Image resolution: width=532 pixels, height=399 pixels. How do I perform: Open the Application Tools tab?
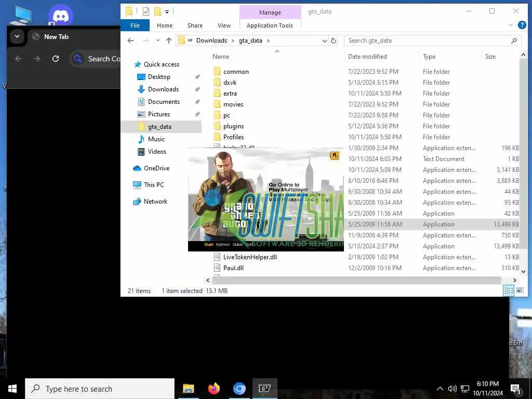pyautogui.click(x=270, y=25)
